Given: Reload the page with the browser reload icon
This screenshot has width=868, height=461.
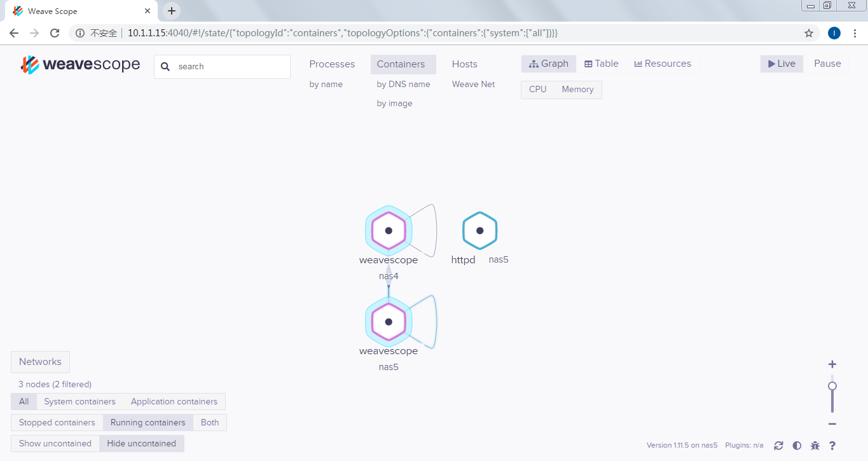Looking at the screenshot, I should tap(55, 33).
